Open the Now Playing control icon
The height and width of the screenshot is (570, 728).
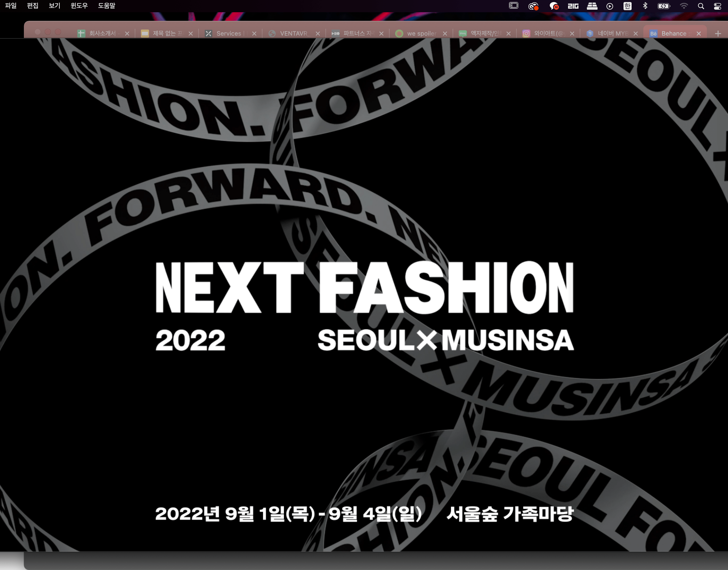tap(610, 6)
